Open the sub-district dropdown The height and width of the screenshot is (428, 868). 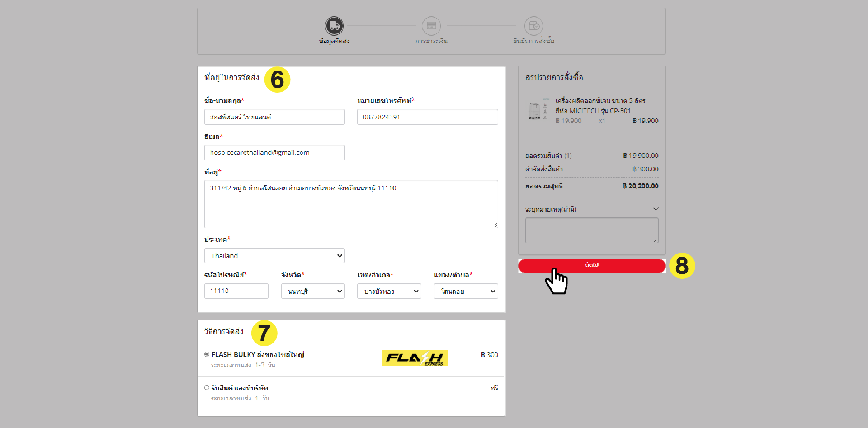point(466,292)
